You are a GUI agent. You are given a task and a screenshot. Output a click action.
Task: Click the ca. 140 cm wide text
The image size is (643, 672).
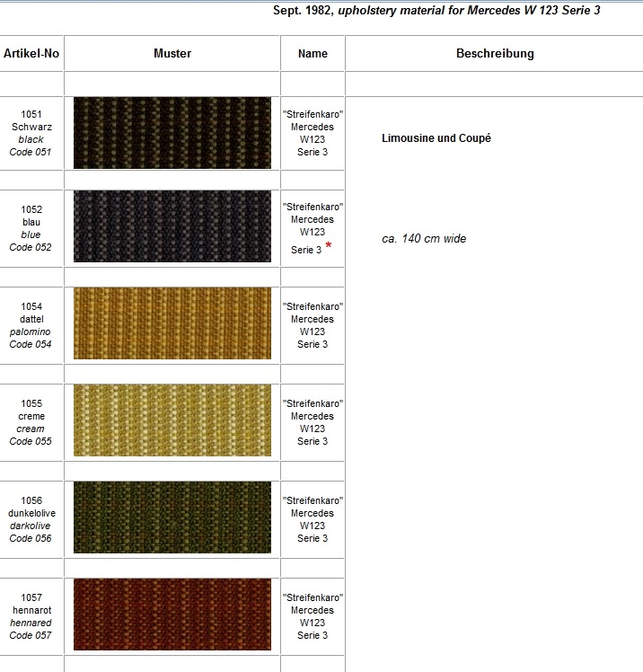tap(424, 238)
